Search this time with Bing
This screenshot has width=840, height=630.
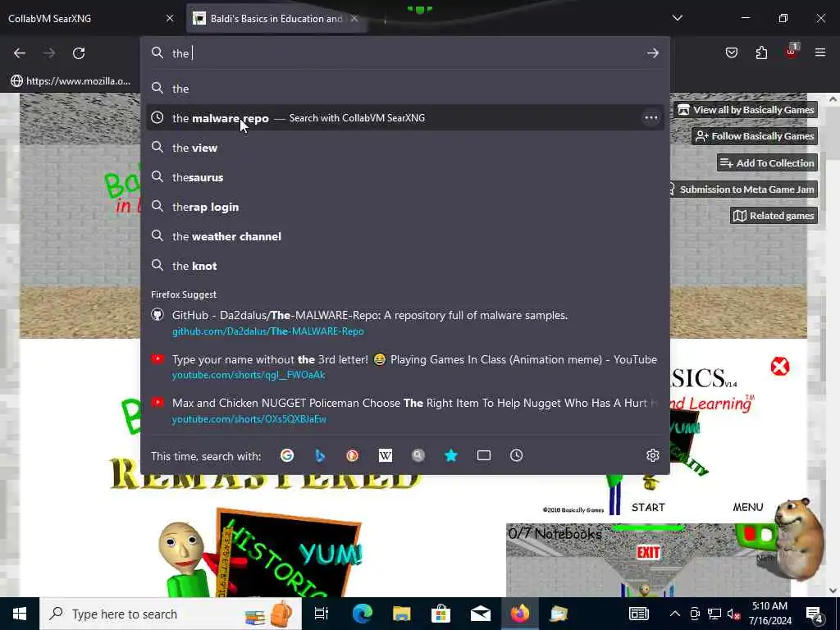pos(320,455)
